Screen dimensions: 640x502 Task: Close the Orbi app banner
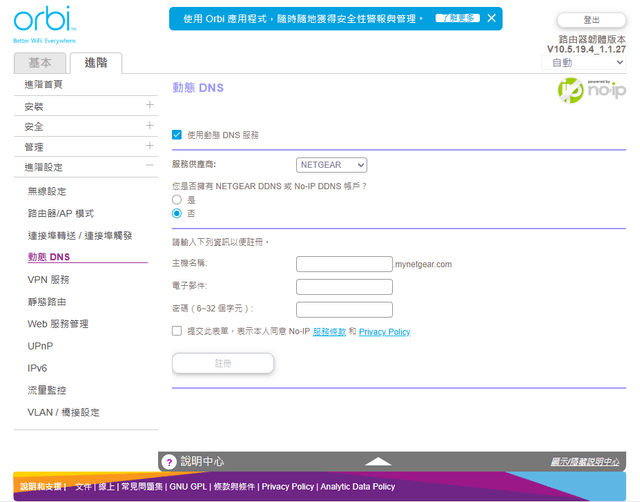click(491, 18)
